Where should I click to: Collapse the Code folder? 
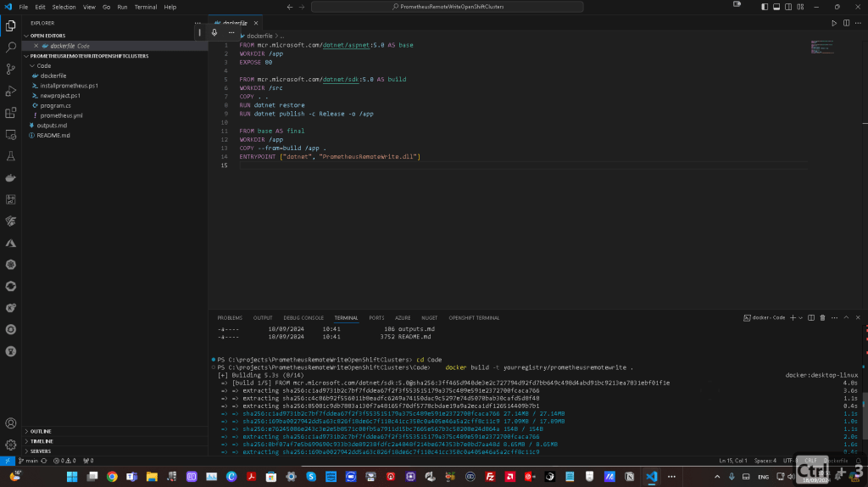click(x=114, y=66)
